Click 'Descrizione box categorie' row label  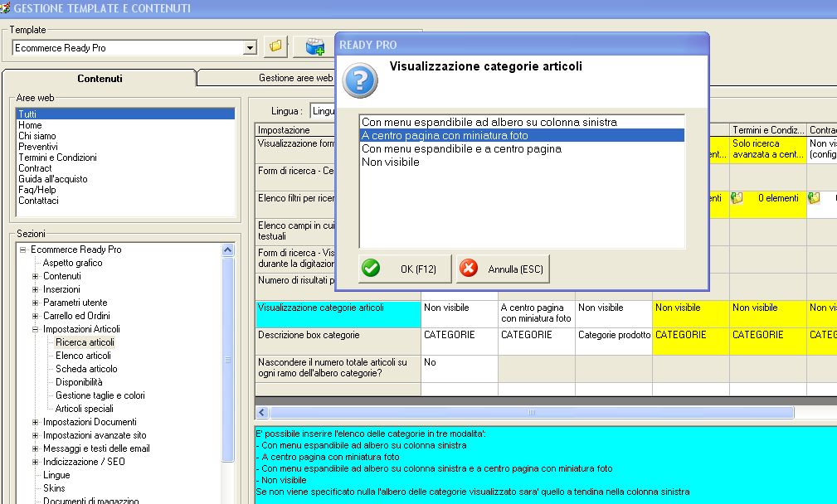[x=338, y=342]
